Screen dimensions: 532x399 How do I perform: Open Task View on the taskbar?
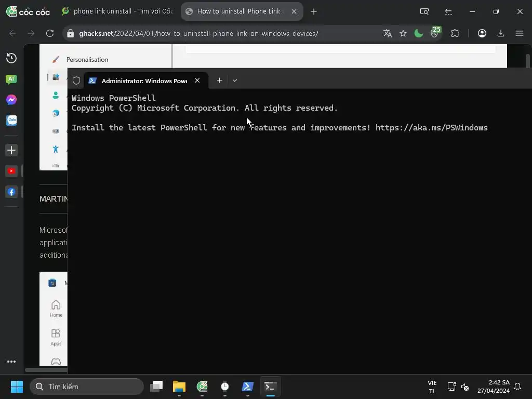click(x=156, y=387)
